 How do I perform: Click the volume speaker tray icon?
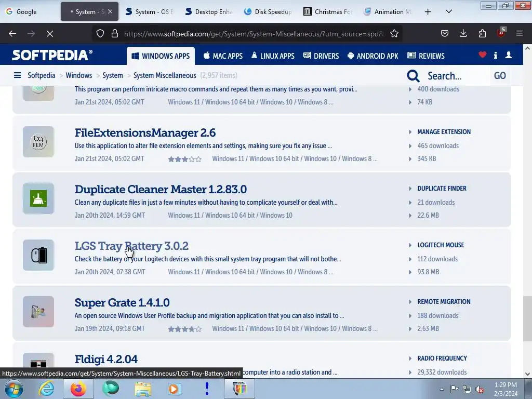(x=480, y=389)
